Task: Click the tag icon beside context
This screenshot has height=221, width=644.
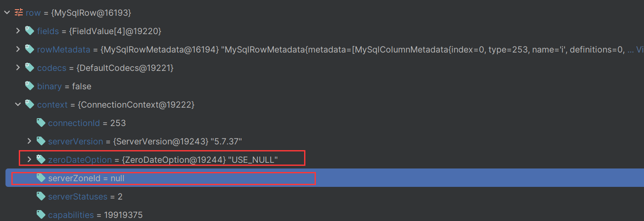Action: point(30,105)
